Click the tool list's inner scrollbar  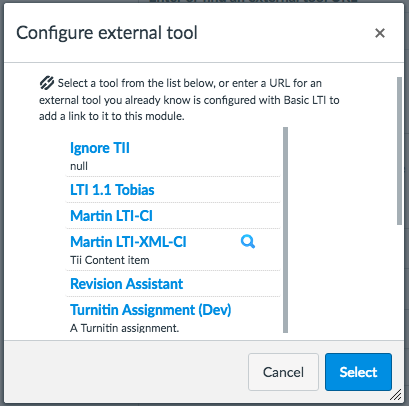[285, 230]
